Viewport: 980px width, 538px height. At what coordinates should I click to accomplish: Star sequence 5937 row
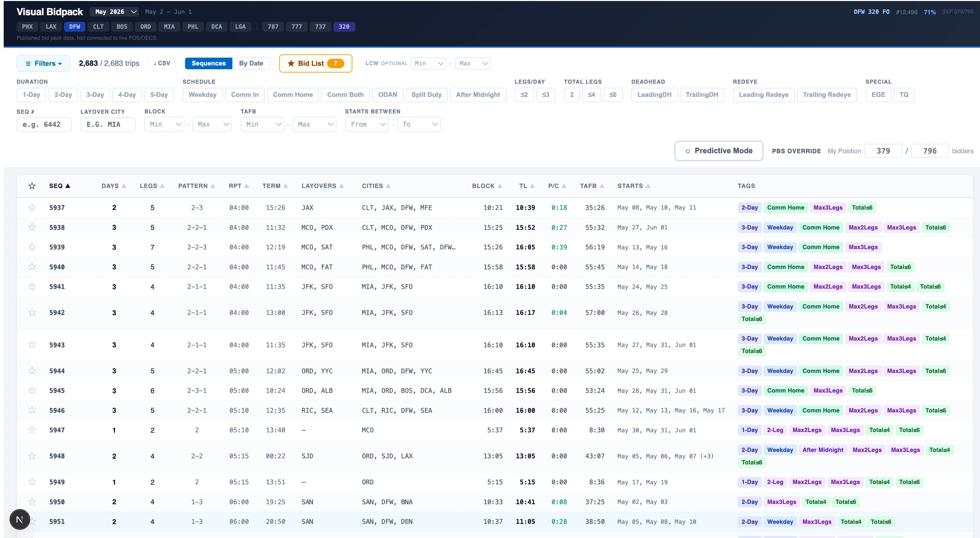point(32,208)
